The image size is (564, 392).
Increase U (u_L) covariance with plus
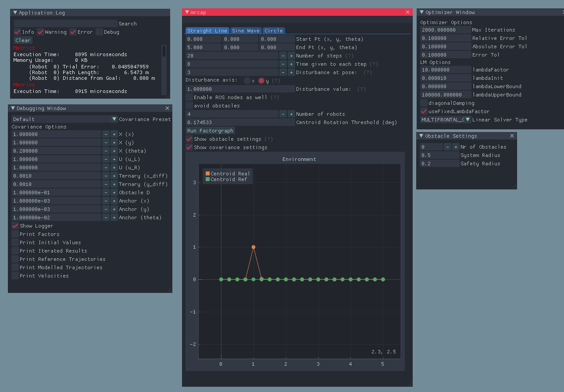pos(114,159)
